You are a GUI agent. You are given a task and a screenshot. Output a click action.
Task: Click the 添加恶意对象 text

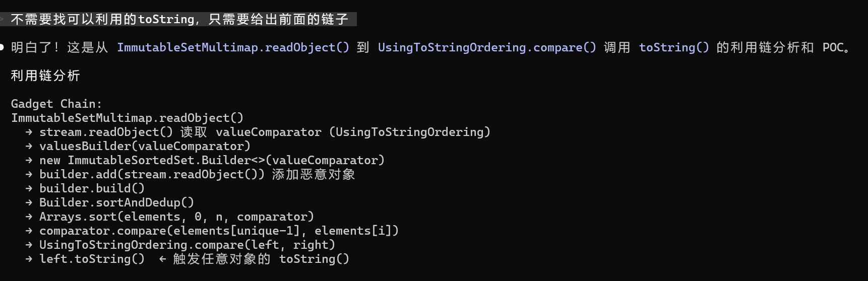pyautogui.click(x=314, y=174)
